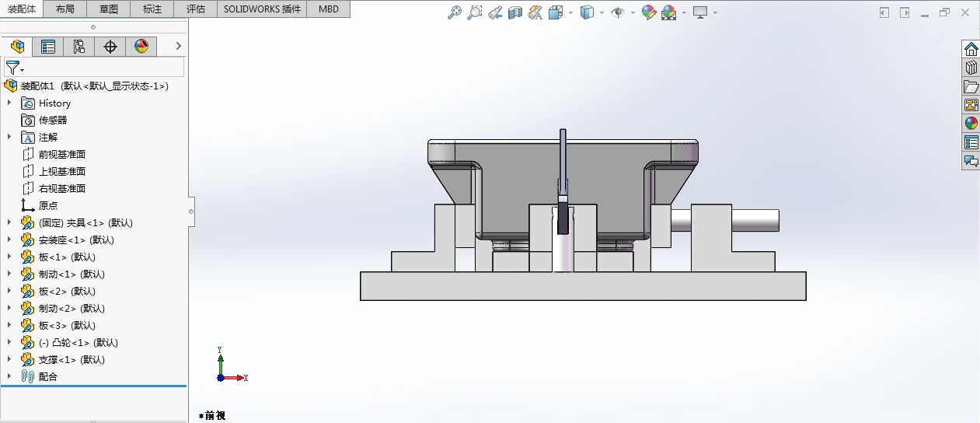Click the Previous View icon
Viewport: 980px width, 423px height.
(494, 12)
